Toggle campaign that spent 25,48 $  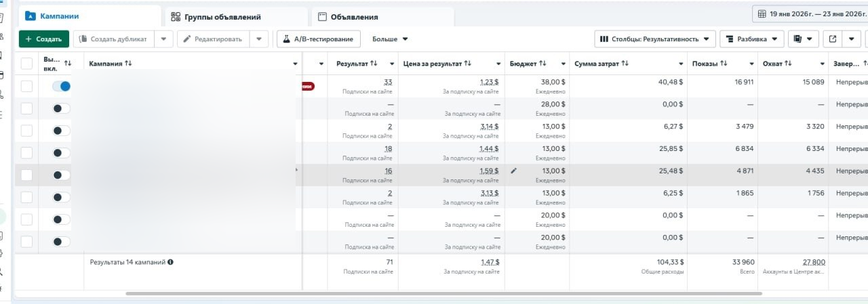(62, 175)
